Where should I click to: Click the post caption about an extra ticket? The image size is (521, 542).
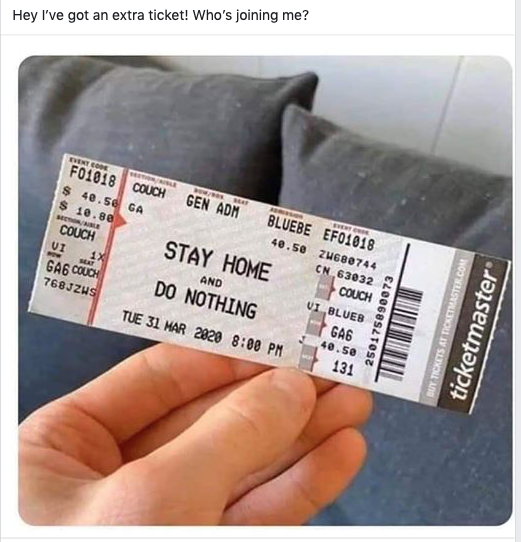click(x=160, y=16)
